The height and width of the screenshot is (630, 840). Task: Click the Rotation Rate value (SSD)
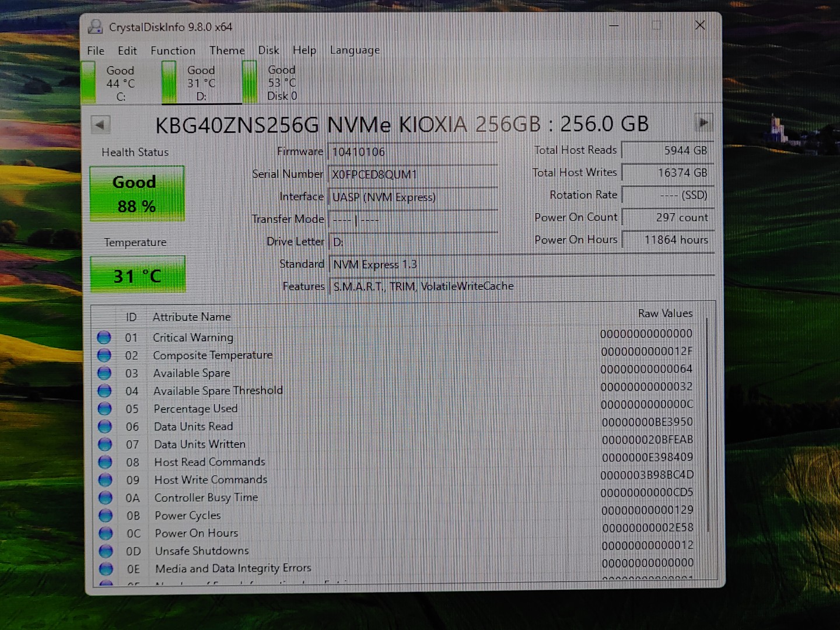[667, 195]
